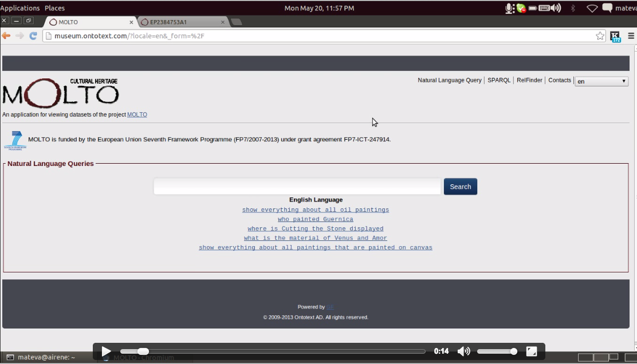The height and width of the screenshot is (364, 637).
Task: Open a new browser tab
Action: pos(237,22)
